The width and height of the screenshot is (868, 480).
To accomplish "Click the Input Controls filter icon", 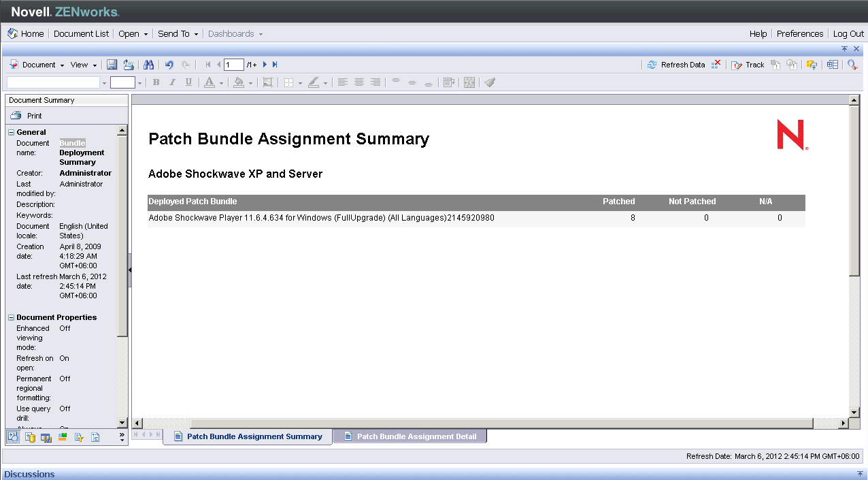I will (x=79, y=437).
